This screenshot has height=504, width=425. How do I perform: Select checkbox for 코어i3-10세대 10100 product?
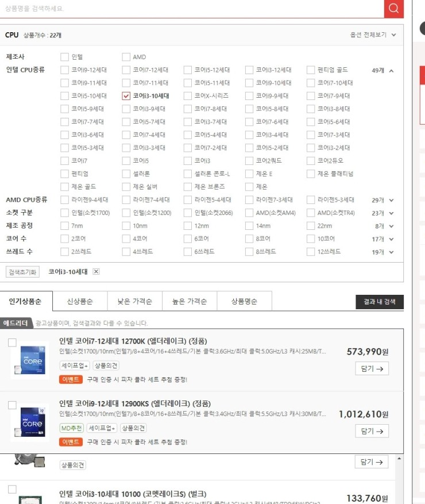pos(12,489)
